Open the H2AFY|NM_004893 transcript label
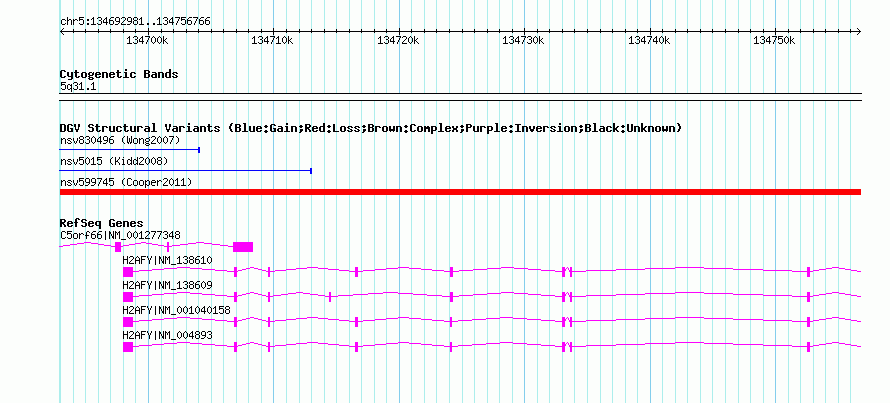This screenshot has height=403, width=890. tap(167, 335)
